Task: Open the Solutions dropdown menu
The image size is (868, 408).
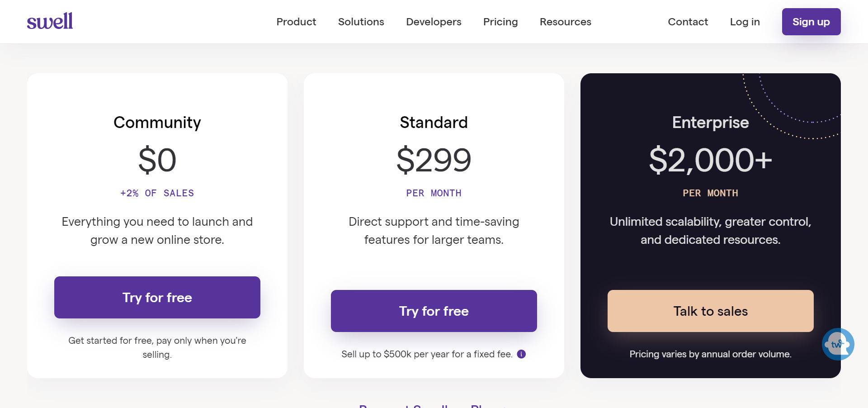Action: [x=361, y=21]
